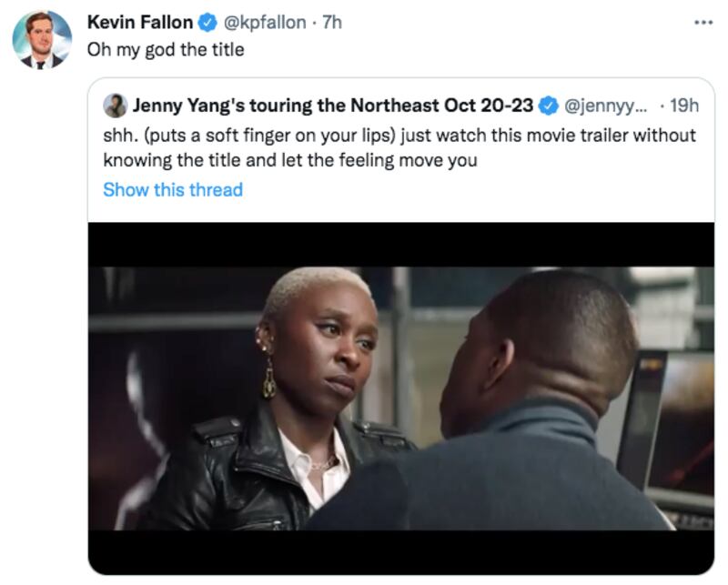This screenshot has height=585, width=728.
Task: Click Kevin Fallon's blue verified badge
Action: pos(207,22)
